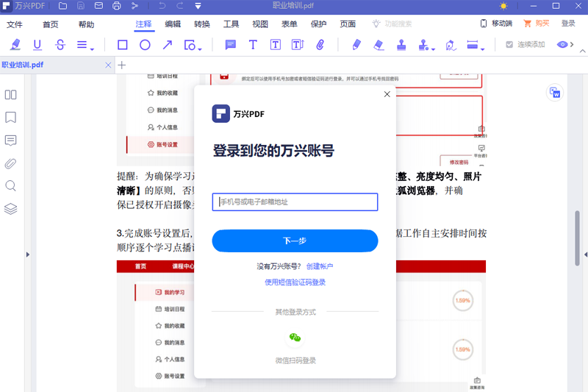
Task: Click the 购买 button
Action: pos(537,24)
